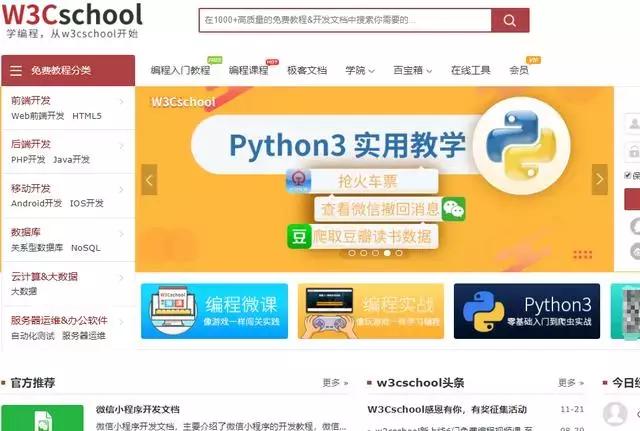Expand the 服务器运维&办公软件 category chevron
The height and width of the screenshot is (431, 640).
click(121, 322)
